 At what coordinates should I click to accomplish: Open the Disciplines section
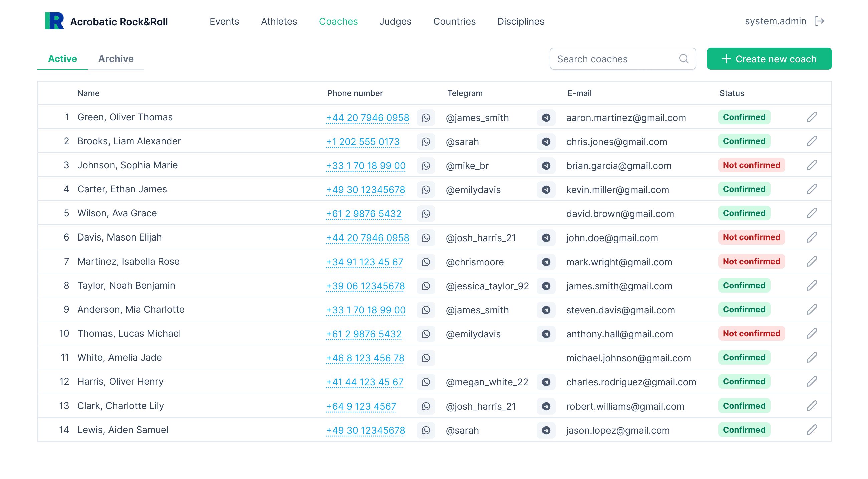pyautogui.click(x=520, y=21)
